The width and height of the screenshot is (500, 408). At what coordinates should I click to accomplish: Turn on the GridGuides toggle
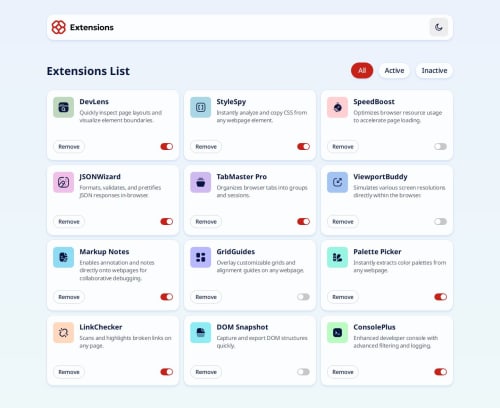303,297
